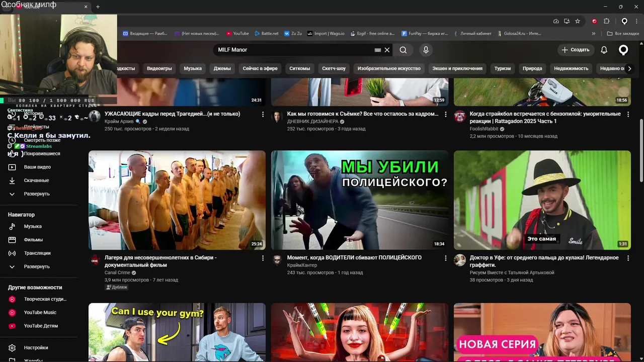
Task: Open the Import | Wago.io bookmark
Action: click(x=326, y=34)
